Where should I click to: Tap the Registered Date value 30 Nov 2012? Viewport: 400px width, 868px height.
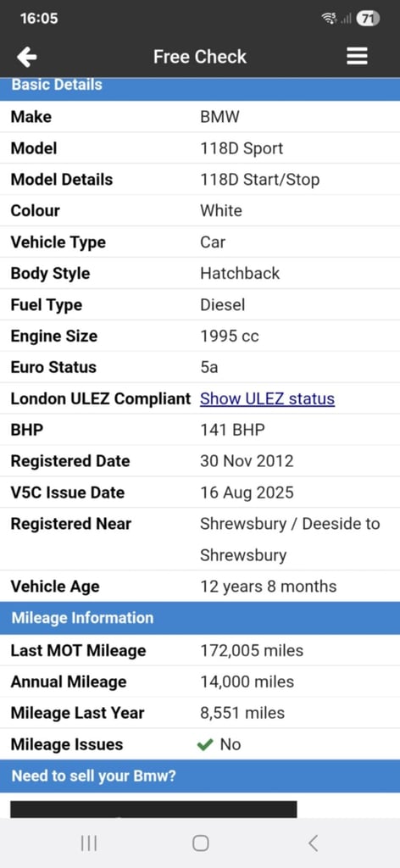(x=247, y=461)
